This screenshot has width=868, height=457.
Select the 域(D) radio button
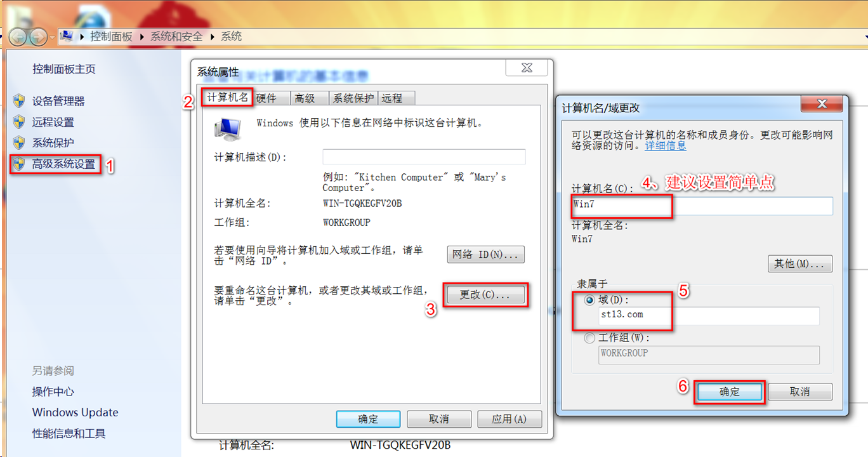(590, 300)
